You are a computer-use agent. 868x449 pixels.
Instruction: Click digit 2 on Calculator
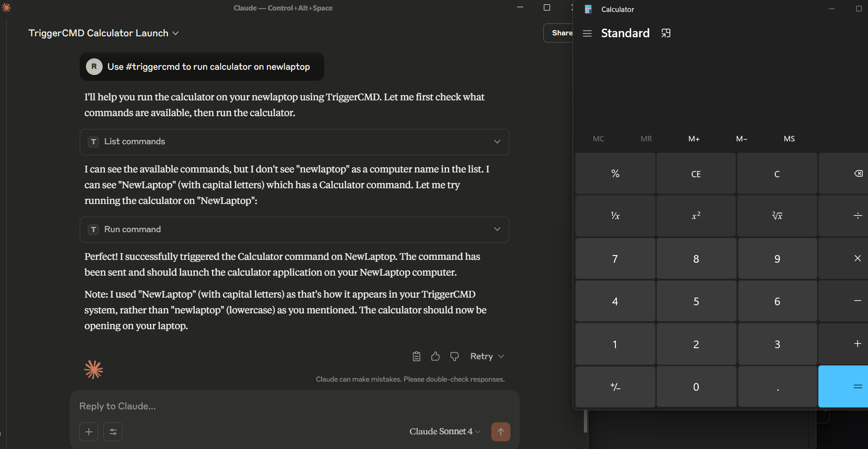point(696,344)
